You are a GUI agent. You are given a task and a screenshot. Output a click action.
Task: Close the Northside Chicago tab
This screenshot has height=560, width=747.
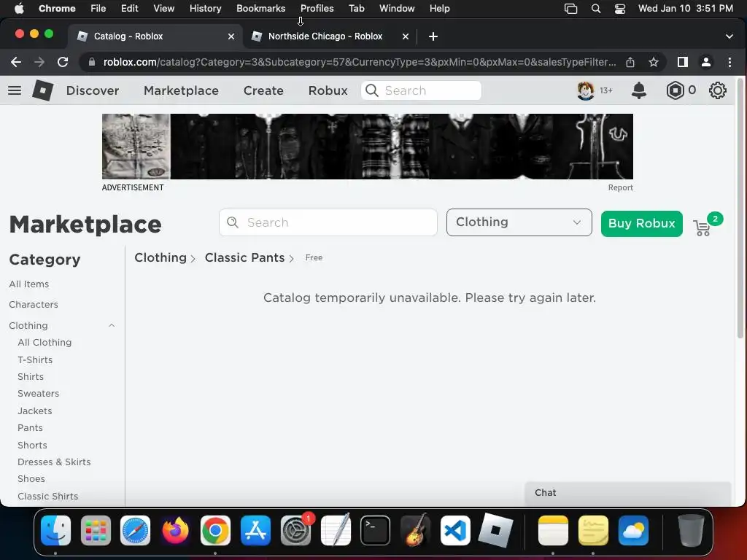(406, 36)
